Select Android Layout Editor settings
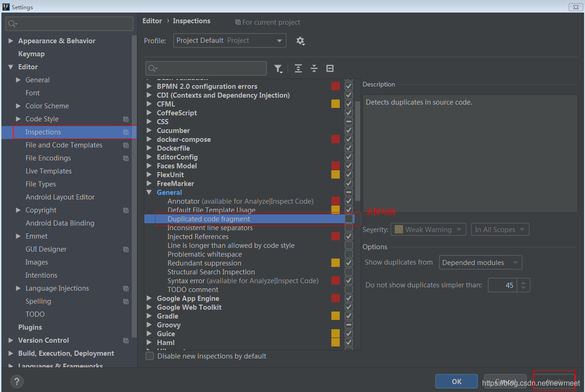This screenshot has width=585, height=392. tap(60, 197)
